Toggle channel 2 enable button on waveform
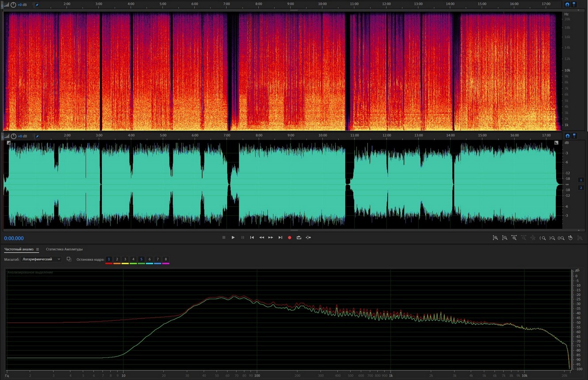This screenshot has width=588, height=380. coord(581,188)
